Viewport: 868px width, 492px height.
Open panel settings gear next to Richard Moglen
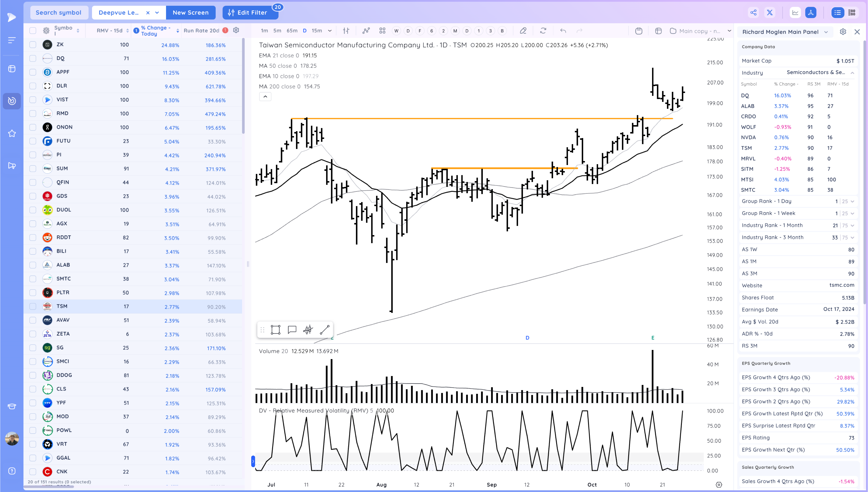(843, 32)
